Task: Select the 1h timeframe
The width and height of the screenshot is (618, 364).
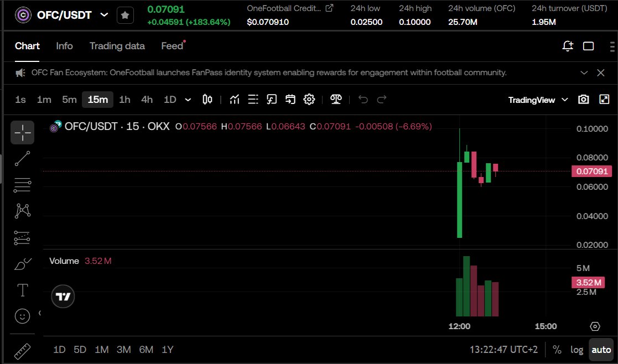Action: pyautogui.click(x=124, y=100)
